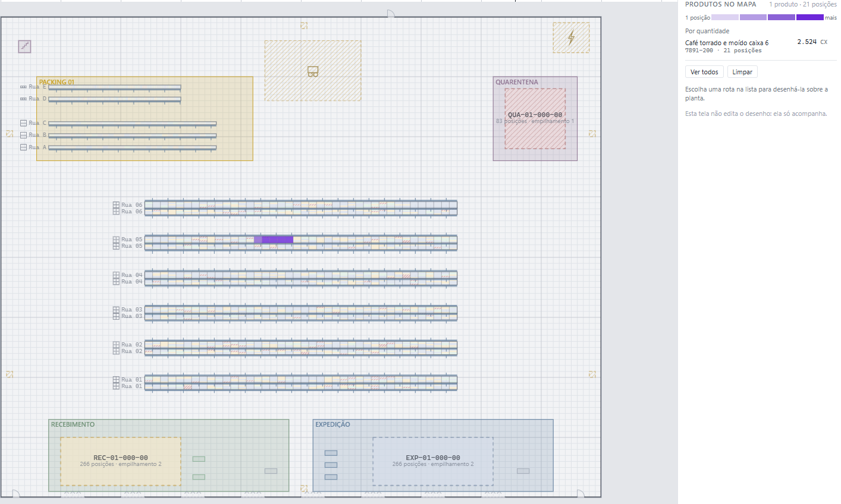
Task: Click the lightest purple "1 posição" legend swatch
Action: [725, 17]
